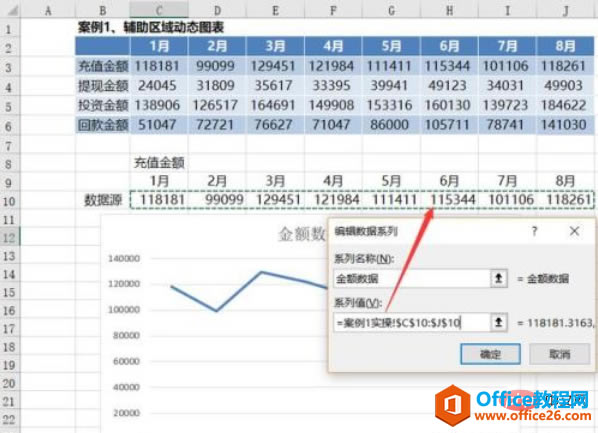Screen dimensions: 598x433
Task: Select column G header
Action: click(391, 10)
